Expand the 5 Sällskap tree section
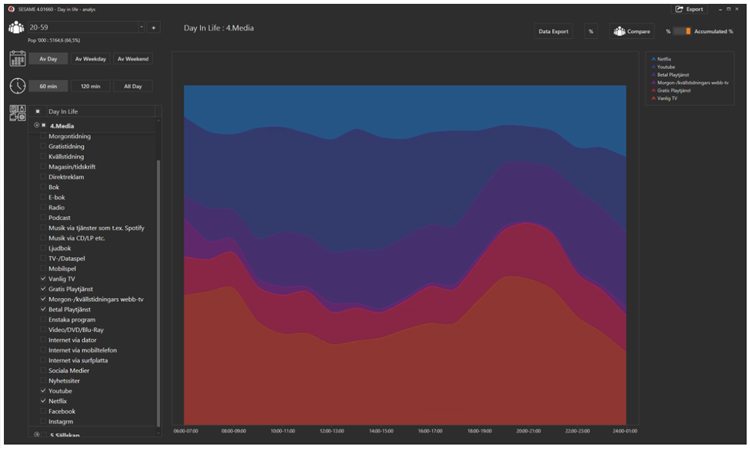This screenshot has height=449, width=750. 37,435
